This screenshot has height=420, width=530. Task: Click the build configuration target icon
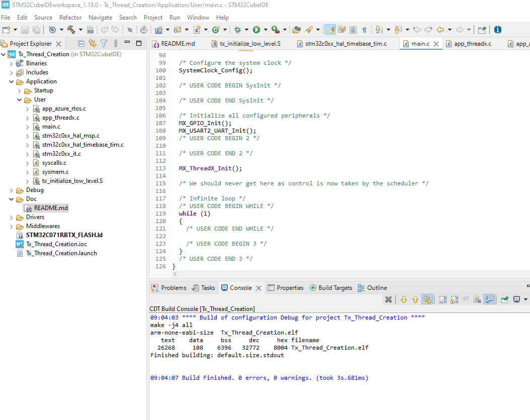pos(52,30)
